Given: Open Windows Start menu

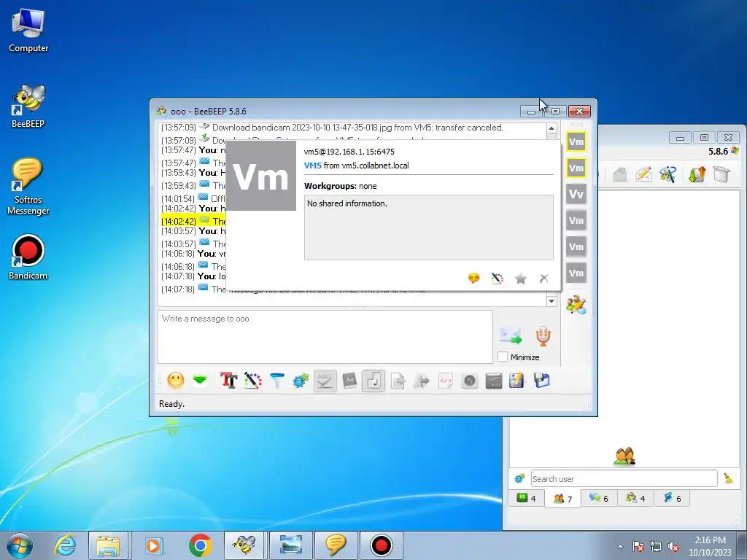Looking at the screenshot, I should [x=20, y=545].
